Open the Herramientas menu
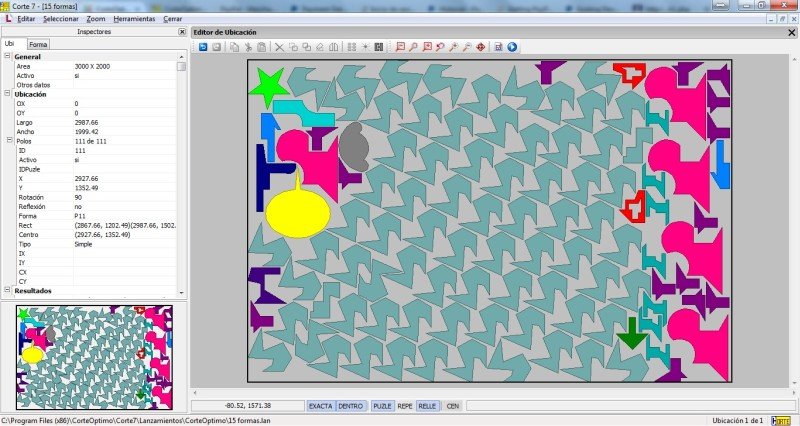The image size is (800, 426). [134, 19]
